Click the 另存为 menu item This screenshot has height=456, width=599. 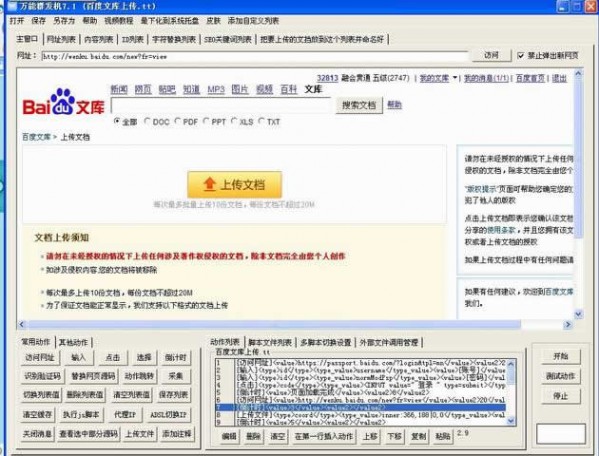point(64,21)
